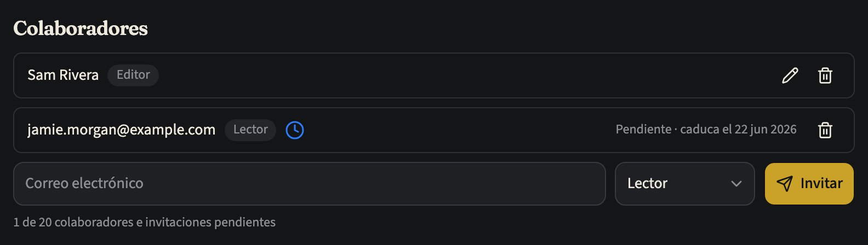Click empty space in the pending invitation row
The width and height of the screenshot is (868, 245).
(x=455, y=130)
